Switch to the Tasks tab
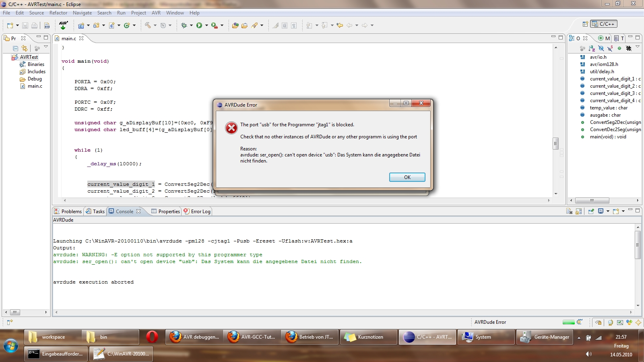This screenshot has height=362, width=644. (x=95, y=211)
